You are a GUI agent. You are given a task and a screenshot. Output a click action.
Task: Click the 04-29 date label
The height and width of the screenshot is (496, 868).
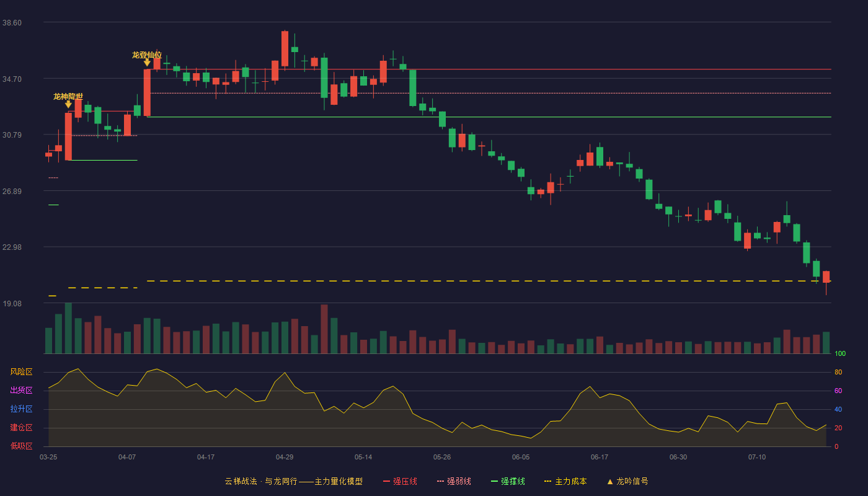[285, 457]
